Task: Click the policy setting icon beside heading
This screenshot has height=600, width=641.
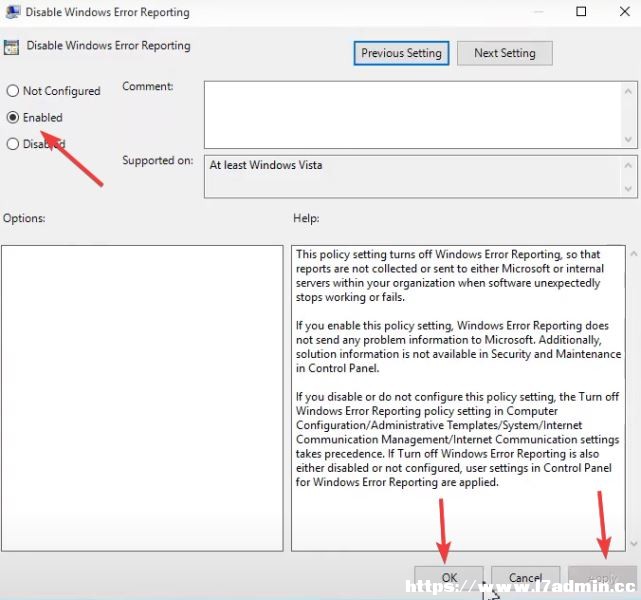Action: pyautogui.click(x=11, y=47)
